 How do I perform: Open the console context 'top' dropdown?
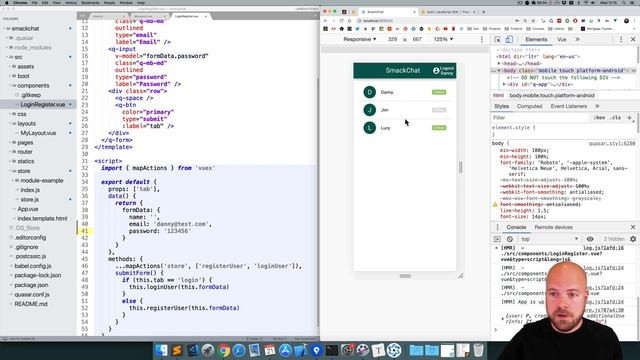(549, 239)
